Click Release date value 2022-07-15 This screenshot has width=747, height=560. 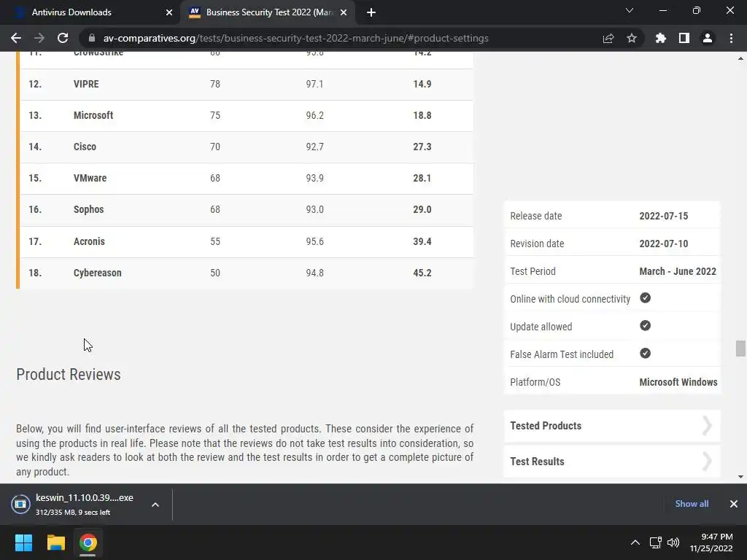pyautogui.click(x=664, y=216)
